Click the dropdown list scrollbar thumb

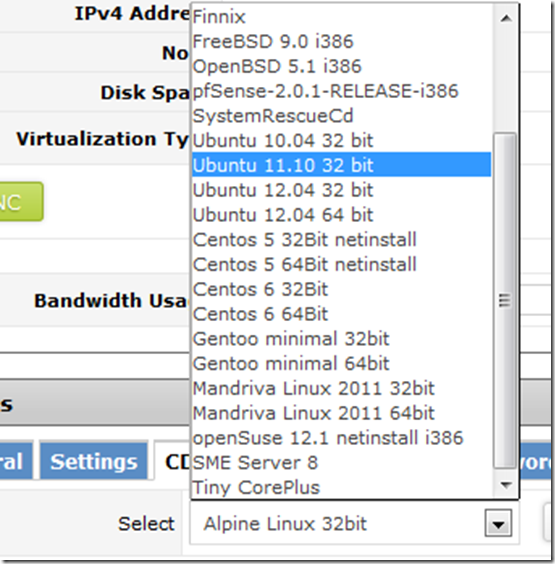(x=505, y=301)
